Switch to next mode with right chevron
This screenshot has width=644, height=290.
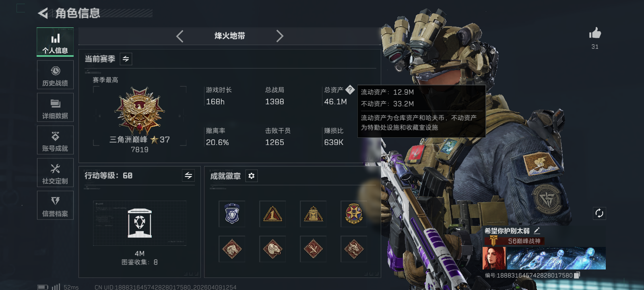coord(280,36)
